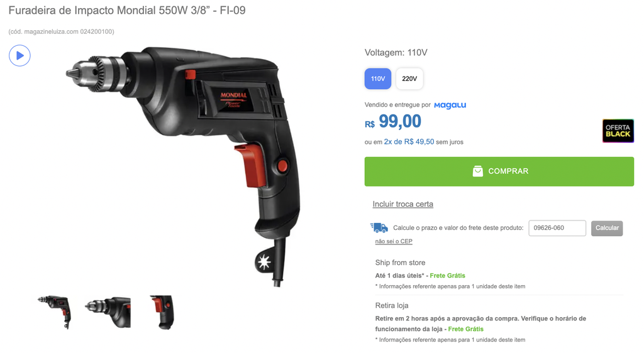Click the Furadeira de Impacto Mondial title
This screenshot has height=353, width=644.
(x=127, y=10)
